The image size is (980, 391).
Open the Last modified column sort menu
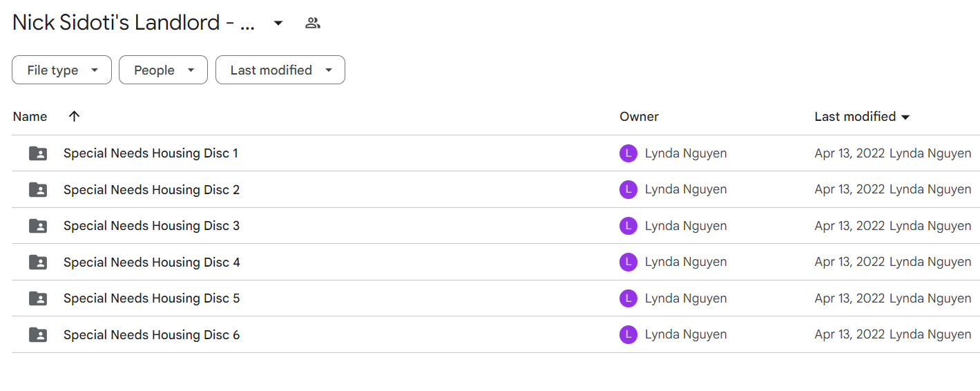click(863, 117)
